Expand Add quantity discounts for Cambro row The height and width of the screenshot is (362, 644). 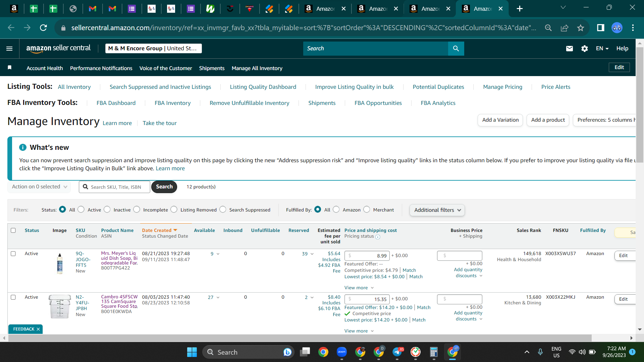(468, 316)
